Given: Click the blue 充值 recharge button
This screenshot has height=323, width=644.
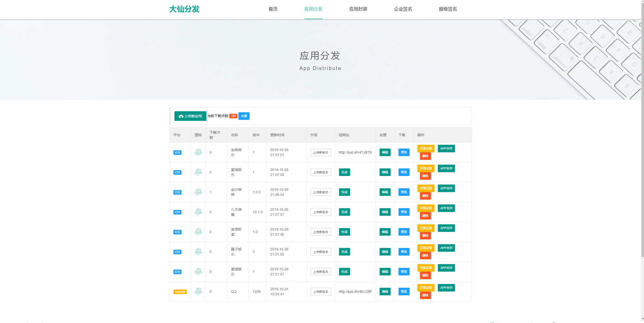Looking at the screenshot, I should [x=244, y=116].
